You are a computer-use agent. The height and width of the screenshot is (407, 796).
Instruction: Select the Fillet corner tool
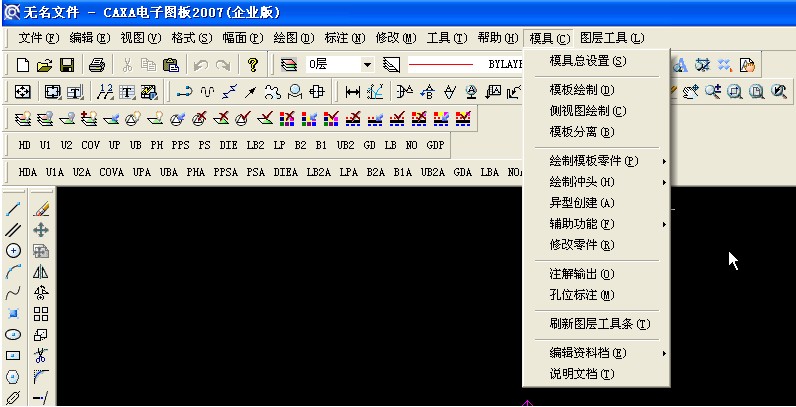point(41,377)
